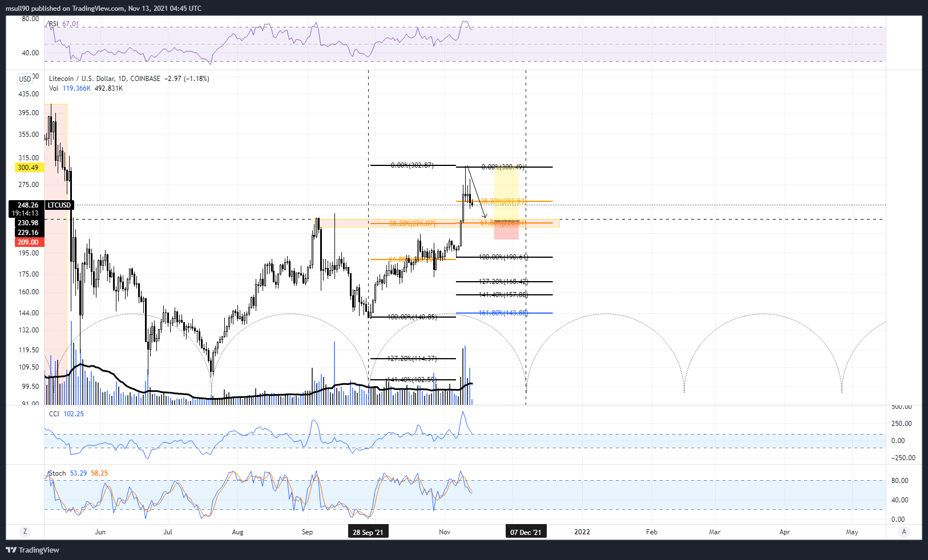Click the Feb label on time axis

point(652,532)
